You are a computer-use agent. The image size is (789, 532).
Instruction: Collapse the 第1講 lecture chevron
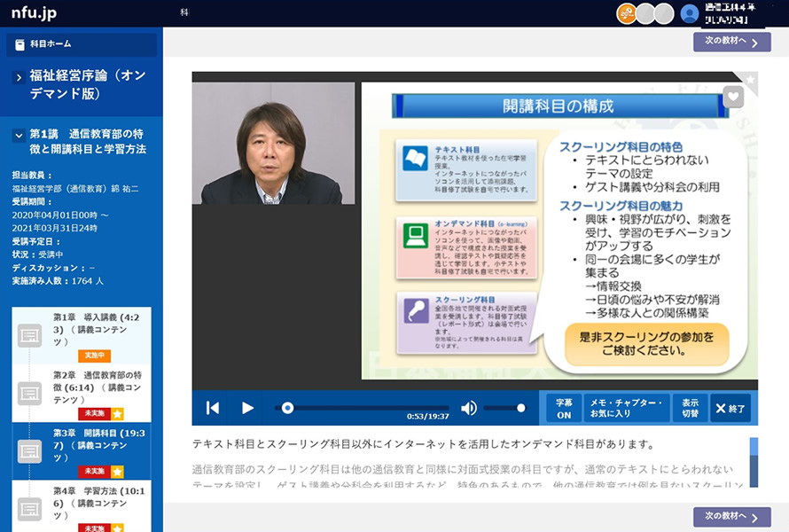[x=19, y=136]
